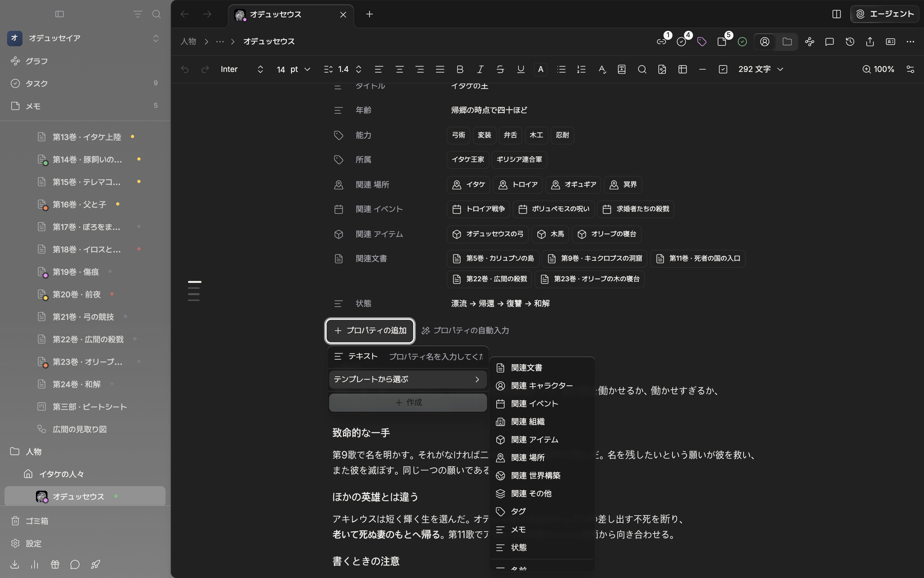Click the 100% zoom control
924x578 pixels.
pyautogui.click(x=878, y=69)
